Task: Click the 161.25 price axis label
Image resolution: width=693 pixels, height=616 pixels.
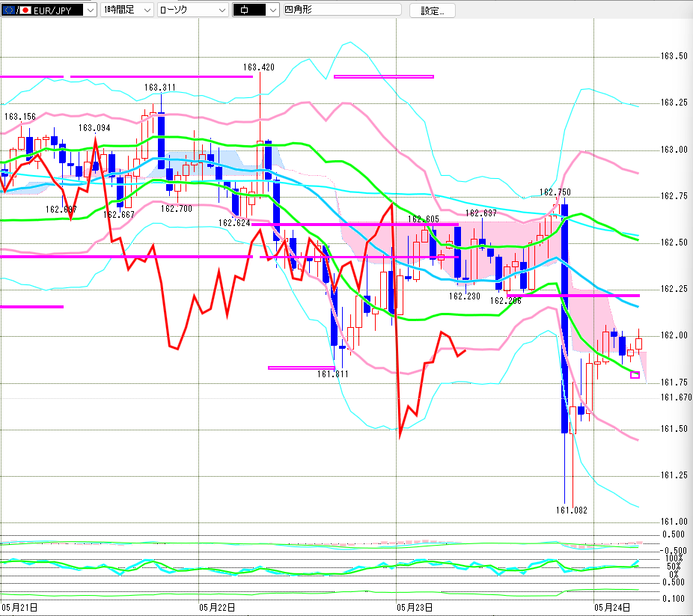Action: click(x=674, y=475)
